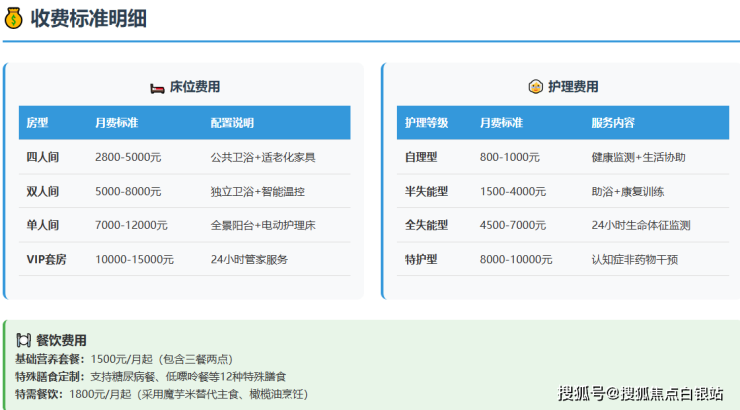Click the 2800-5000元 price cell
The height and width of the screenshot is (410, 740).
pos(128,157)
